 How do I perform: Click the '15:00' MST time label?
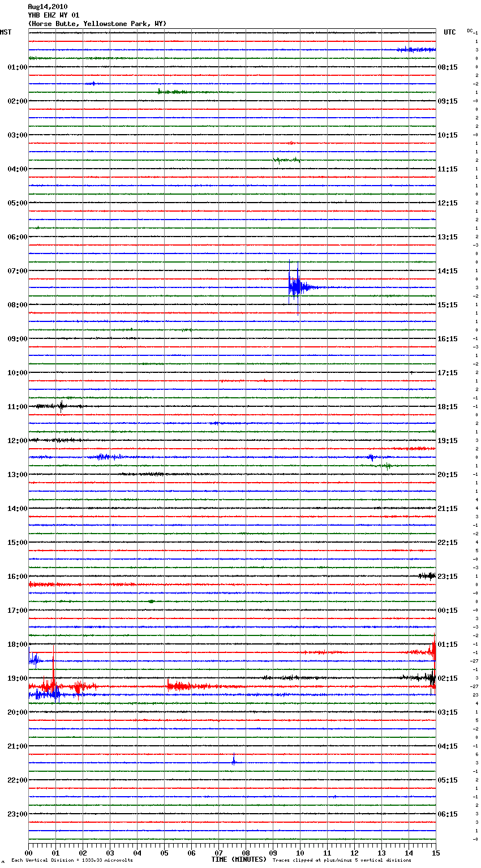pyautogui.click(x=18, y=543)
